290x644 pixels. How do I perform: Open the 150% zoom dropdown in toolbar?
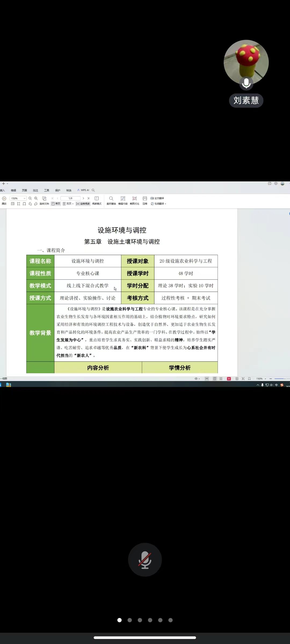click(x=24, y=198)
